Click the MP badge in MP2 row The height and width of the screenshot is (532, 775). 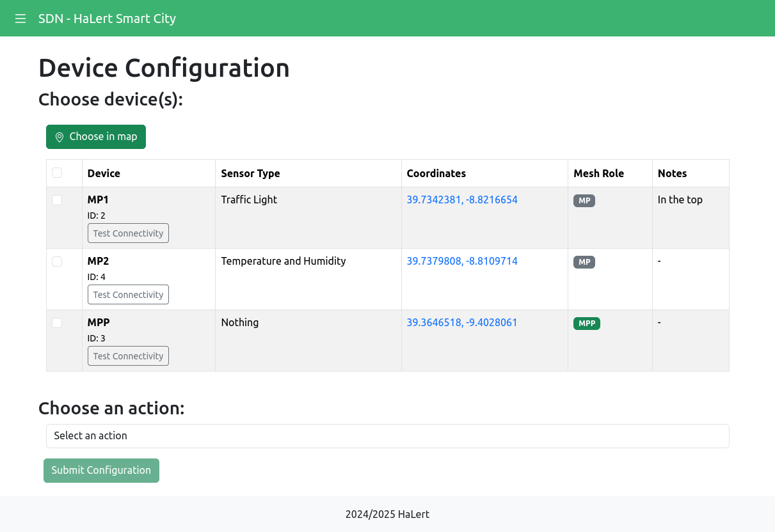coord(584,262)
